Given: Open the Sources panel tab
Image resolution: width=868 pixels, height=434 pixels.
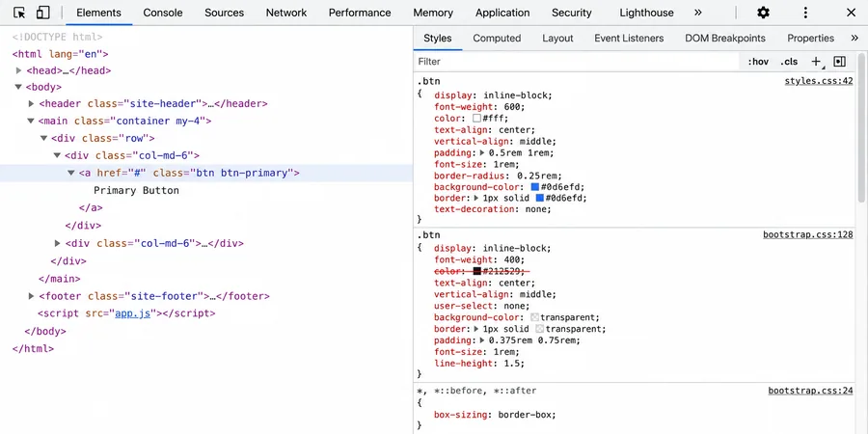Looking at the screenshot, I should [x=224, y=13].
